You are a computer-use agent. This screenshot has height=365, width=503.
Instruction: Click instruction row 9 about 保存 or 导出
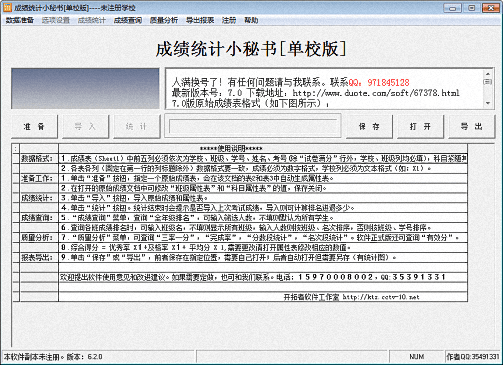coord(263,257)
